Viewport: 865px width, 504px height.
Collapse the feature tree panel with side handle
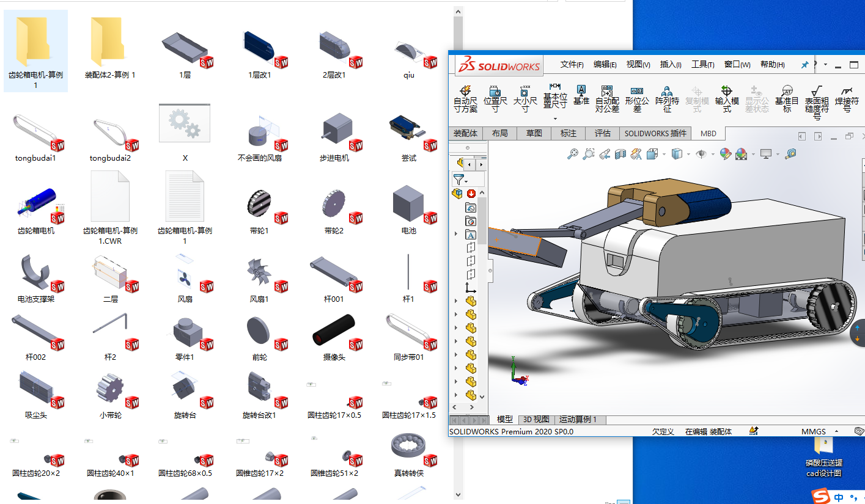490,269
